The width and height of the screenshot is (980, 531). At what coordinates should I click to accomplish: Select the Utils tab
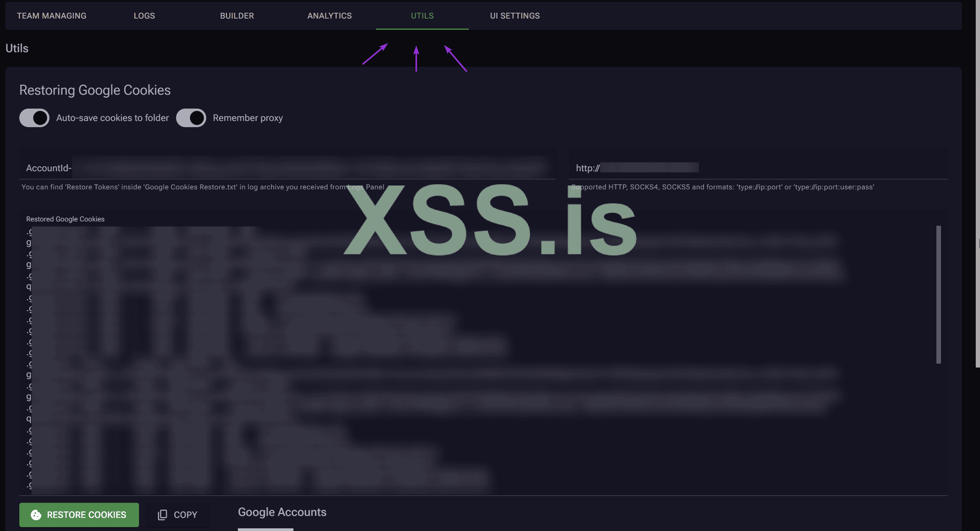(422, 16)
